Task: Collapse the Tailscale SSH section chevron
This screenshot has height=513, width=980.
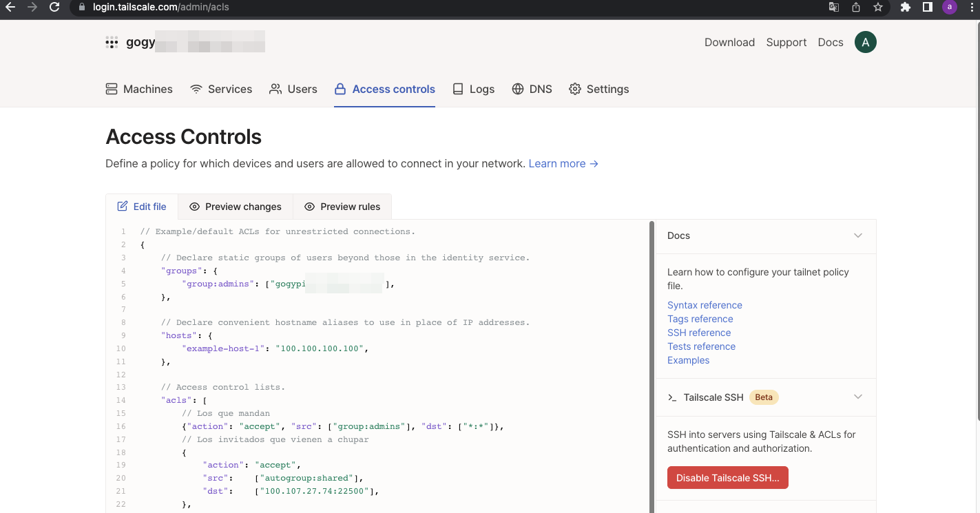Action: coord(857,397)
